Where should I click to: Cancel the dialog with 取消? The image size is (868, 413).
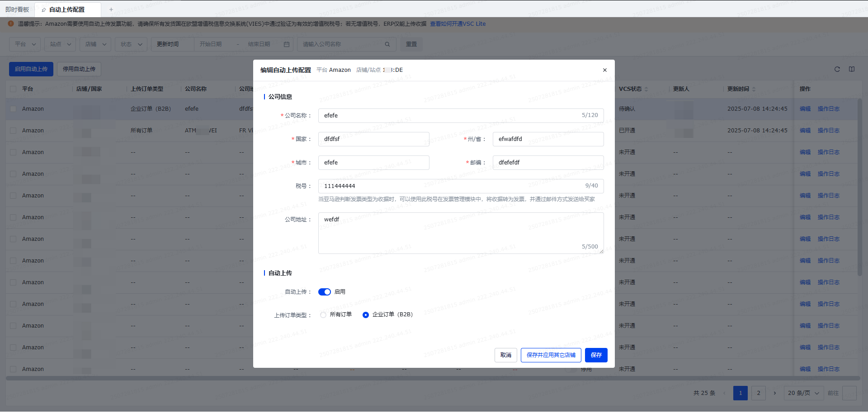(505, 355)
